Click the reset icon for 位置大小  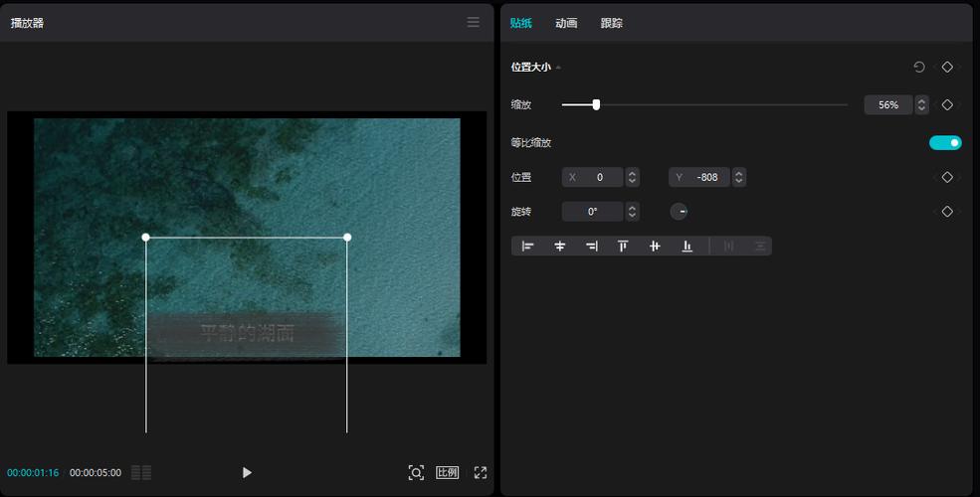coord(918,68)
